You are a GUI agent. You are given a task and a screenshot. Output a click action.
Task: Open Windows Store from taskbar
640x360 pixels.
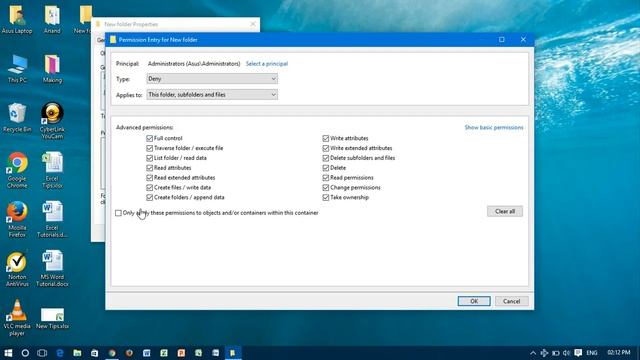(x=94, y=353)
